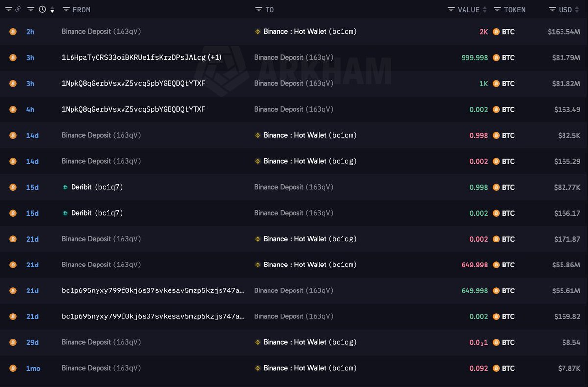Open Binance Deposit (163qV) sender in the 2h row
Screen dimensions: 588x387
click(x=101, y=31)
